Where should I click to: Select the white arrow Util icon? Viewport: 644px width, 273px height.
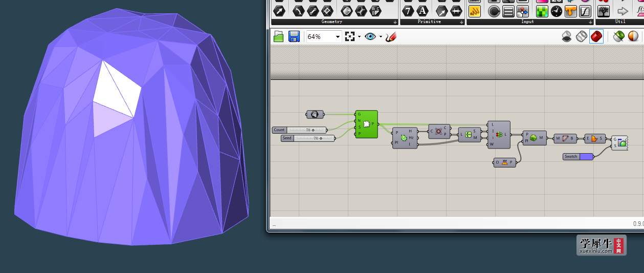[623, 11]
